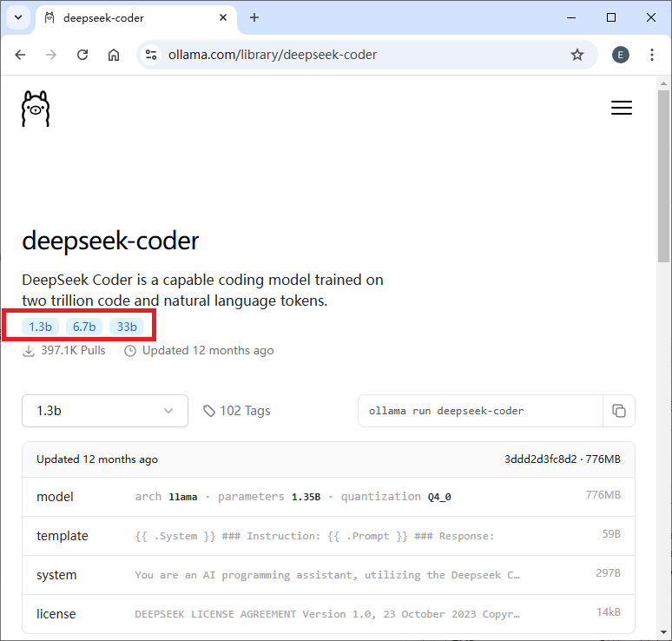Reload the current page
Screen dimensions: 672x641
tap(82, 55)
